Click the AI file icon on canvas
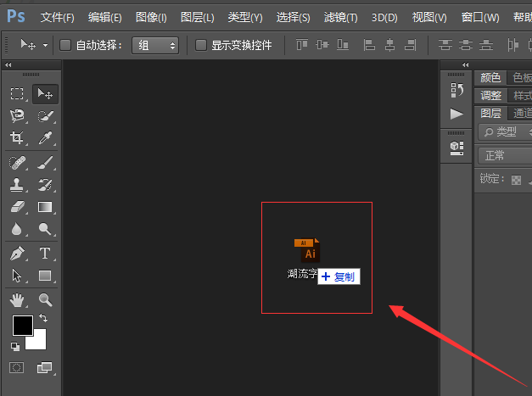532x396 pixels. pos(308,250)
